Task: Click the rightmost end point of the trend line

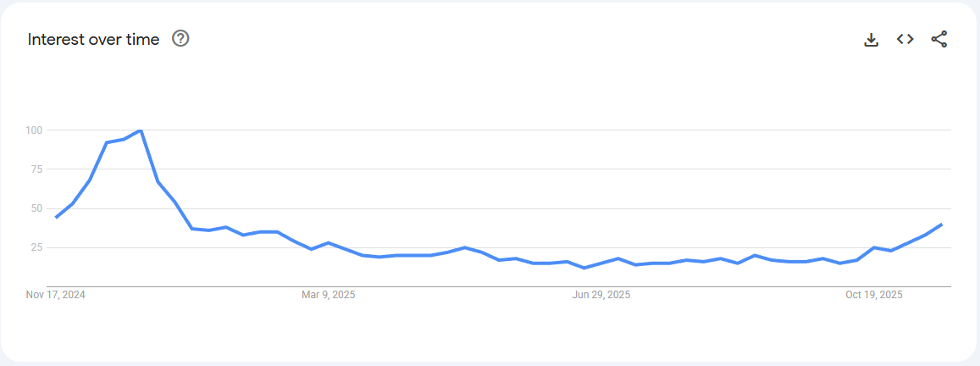Action: click(942, 225)
